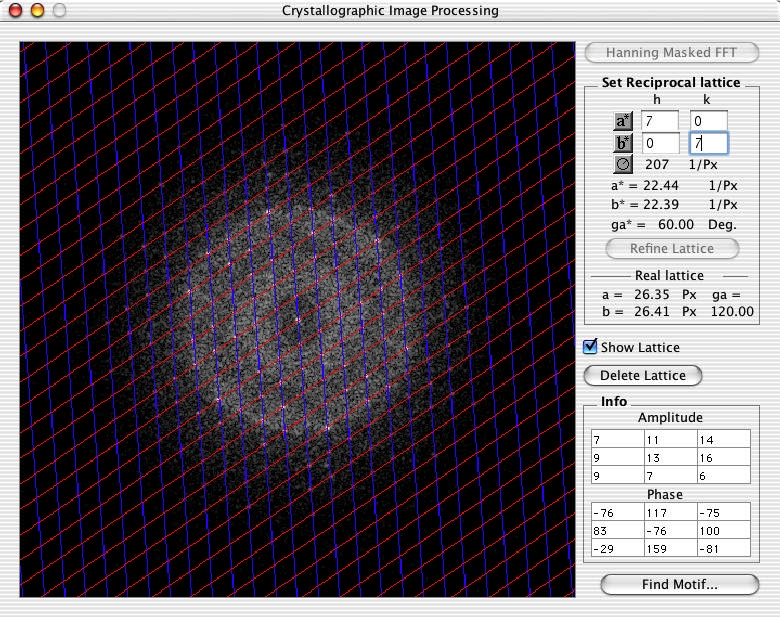Screen dimensions: 780x617
Task: Select Phase cell with value -81
Action: (x=724, y=548)
